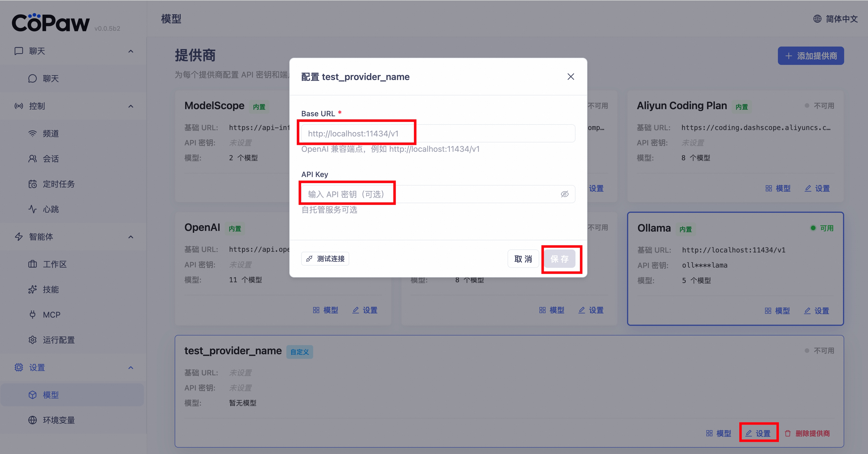868x454 pixels.
Task: Click the Base URL input field
Action: tap(438, 133)
